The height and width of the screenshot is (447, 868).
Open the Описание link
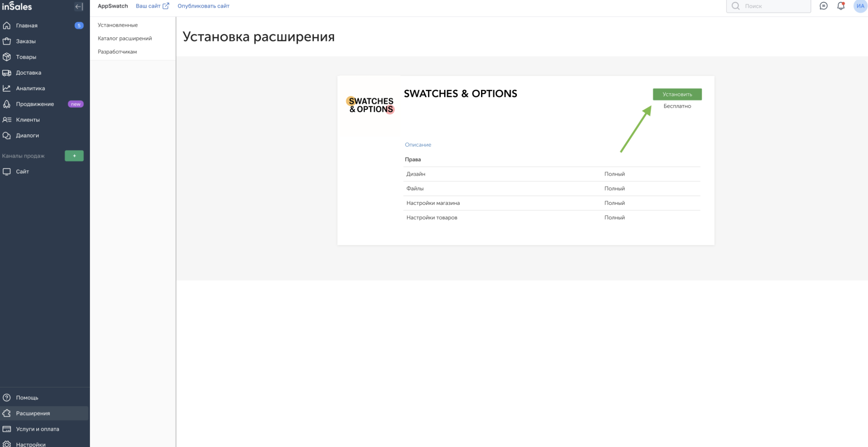coord(418,145)
